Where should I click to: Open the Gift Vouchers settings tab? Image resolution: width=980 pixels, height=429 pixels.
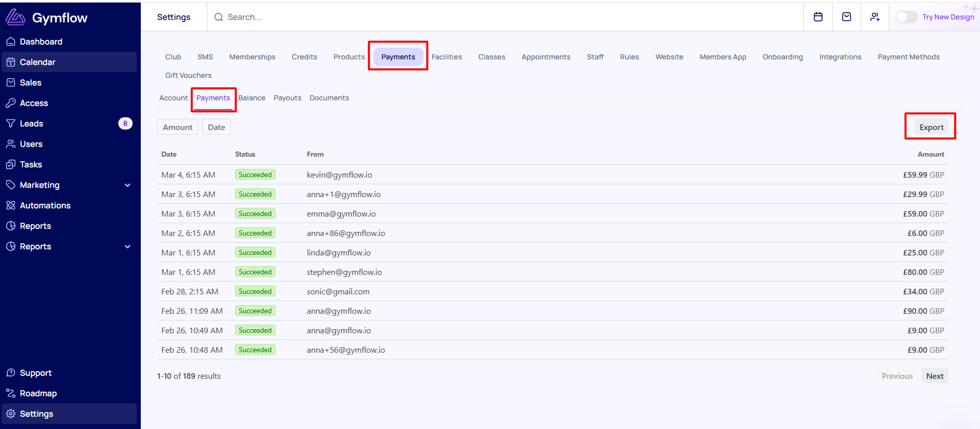(188, 75)
